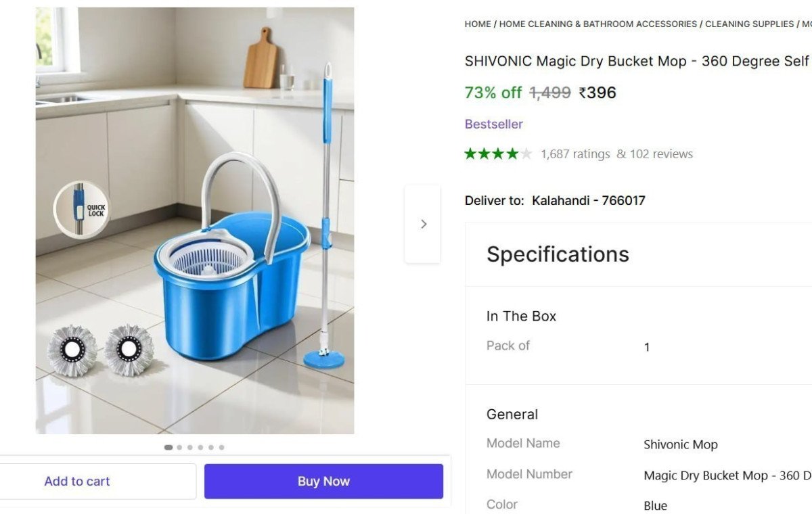
Task: Select the last carousel dot
Action: (x=221, y=447)
